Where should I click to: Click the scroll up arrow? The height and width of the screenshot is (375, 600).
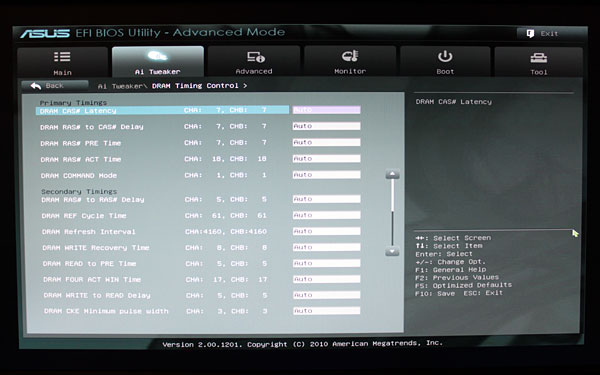[393, 174]
